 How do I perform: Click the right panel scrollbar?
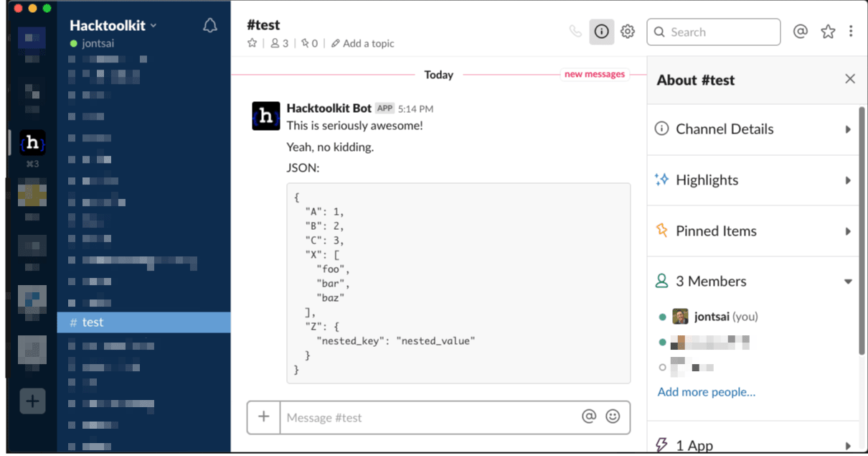coord(862,230)
